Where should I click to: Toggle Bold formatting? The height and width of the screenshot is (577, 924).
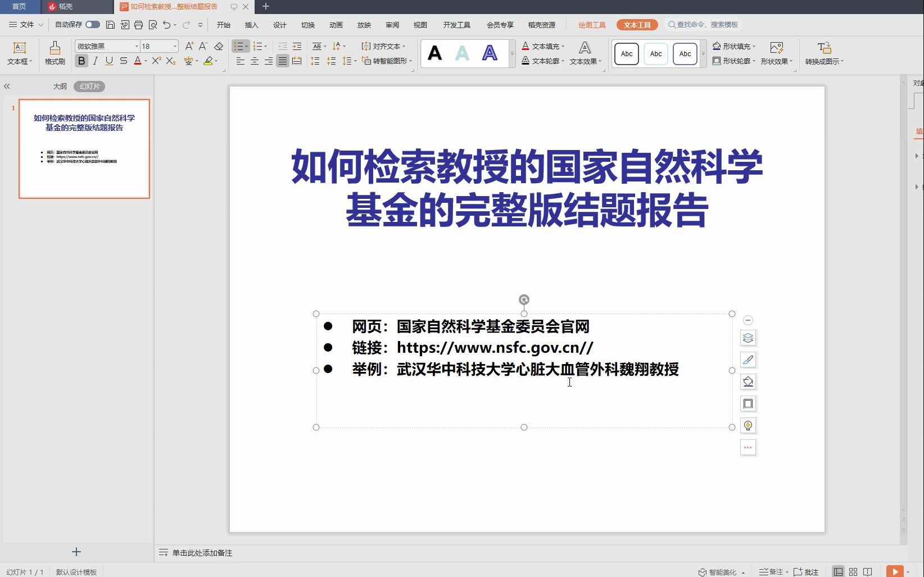81,61
